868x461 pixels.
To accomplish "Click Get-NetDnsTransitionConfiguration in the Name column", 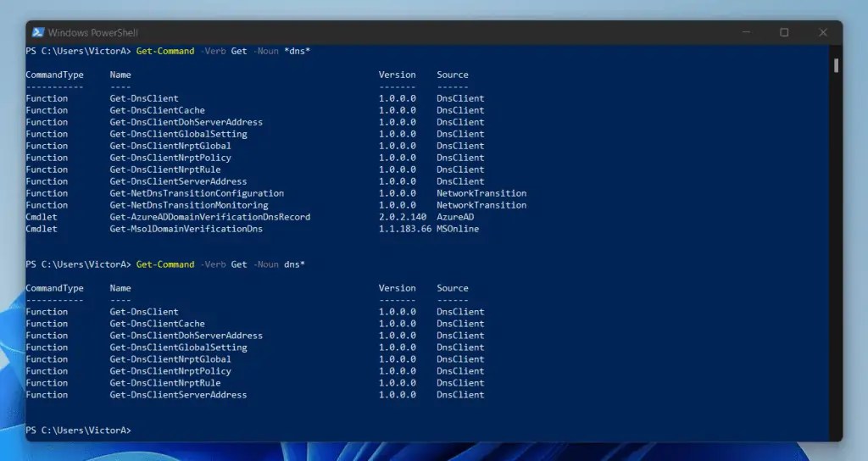I will click(197, 193).
